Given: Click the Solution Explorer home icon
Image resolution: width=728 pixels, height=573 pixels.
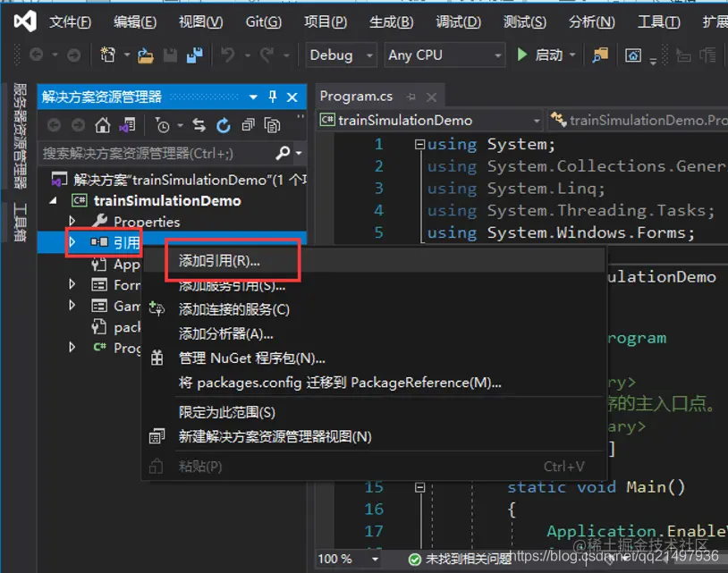Looking at the screenshot, I should tap(103, 125).
